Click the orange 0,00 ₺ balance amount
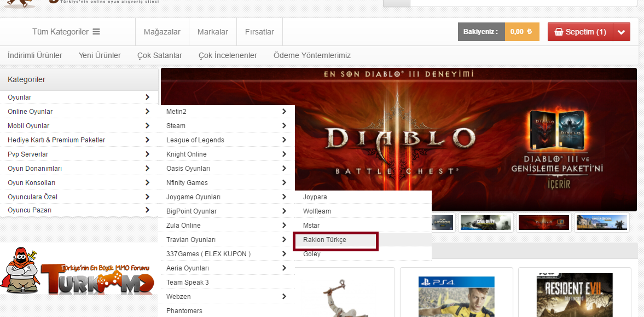The height and width of the screenshot is (317, 644). coord(521,32)
